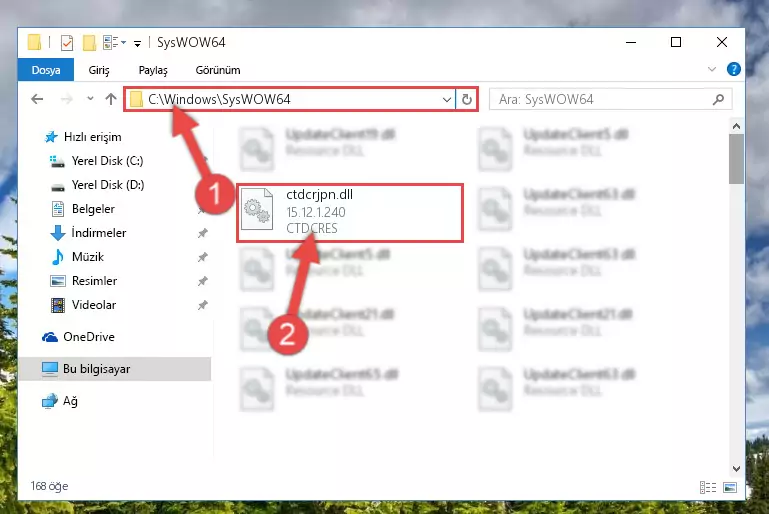Select OneDrive in navigation pane
Screen dimensions: 769x514
coord(78,337)
